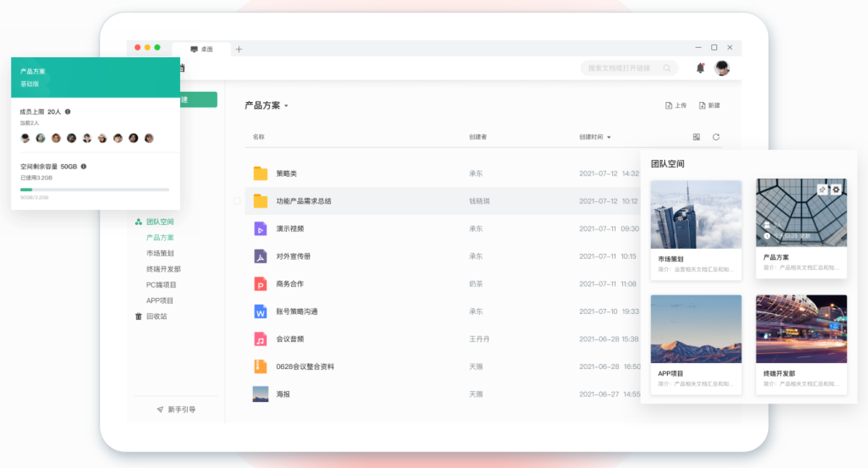The image size is (868, 468).
Task: Click the date 2021-06-28 15:38
Action: point(609,339)
